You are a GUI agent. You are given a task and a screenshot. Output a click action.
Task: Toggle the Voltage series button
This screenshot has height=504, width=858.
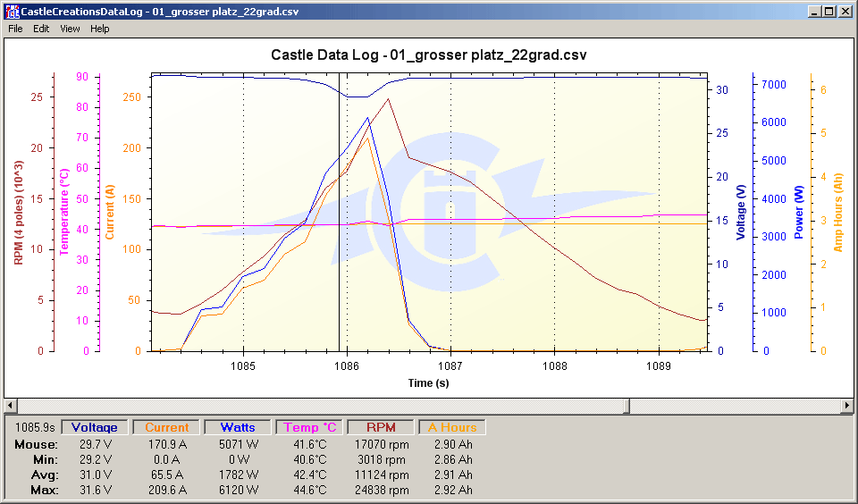tap(95, 427)
